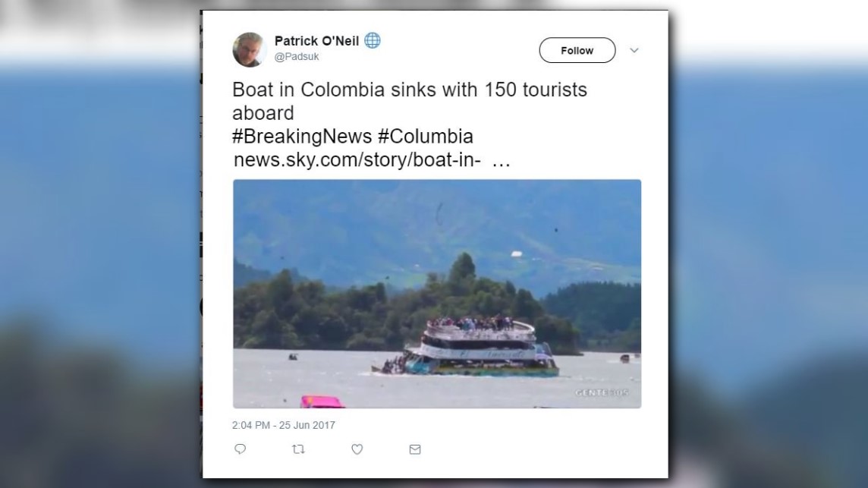
Task: Click the GENTE watermark in the photo
Action: [602, 392]
